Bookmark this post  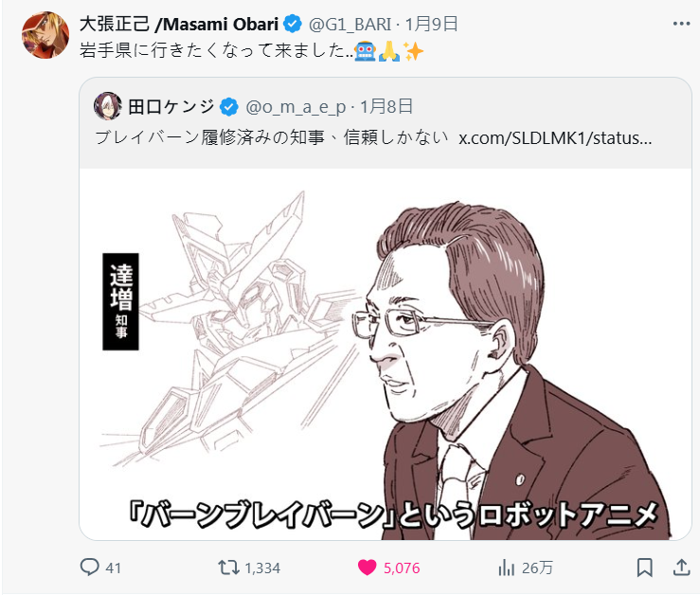point(644,568)
